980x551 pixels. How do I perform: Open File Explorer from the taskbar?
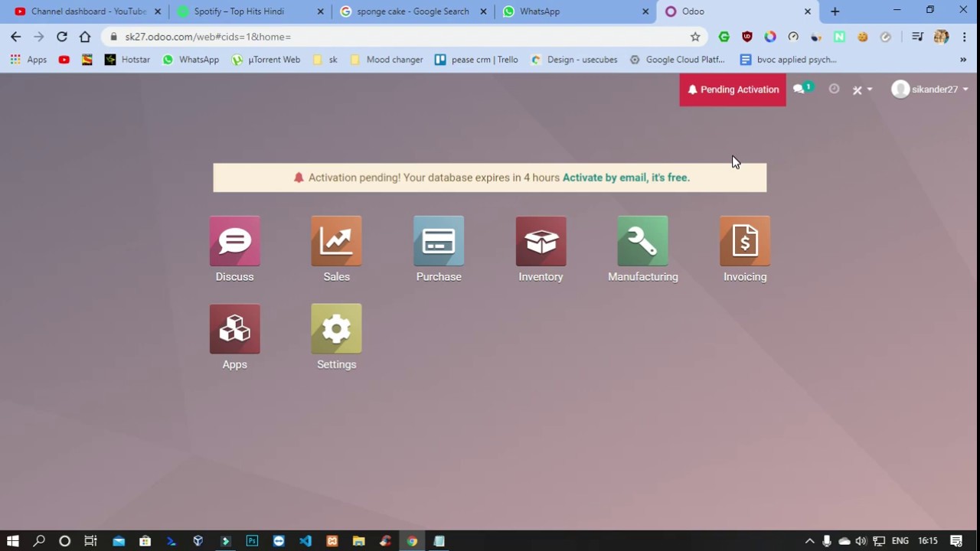tap(358, 541)
